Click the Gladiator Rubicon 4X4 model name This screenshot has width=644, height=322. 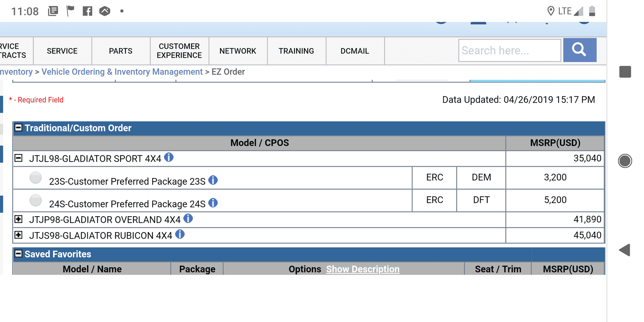tap(101, 236)
